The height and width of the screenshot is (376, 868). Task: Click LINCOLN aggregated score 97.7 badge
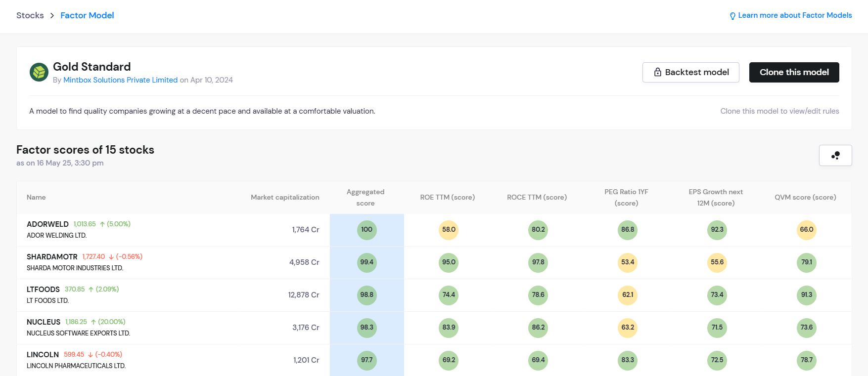point(367,360)
